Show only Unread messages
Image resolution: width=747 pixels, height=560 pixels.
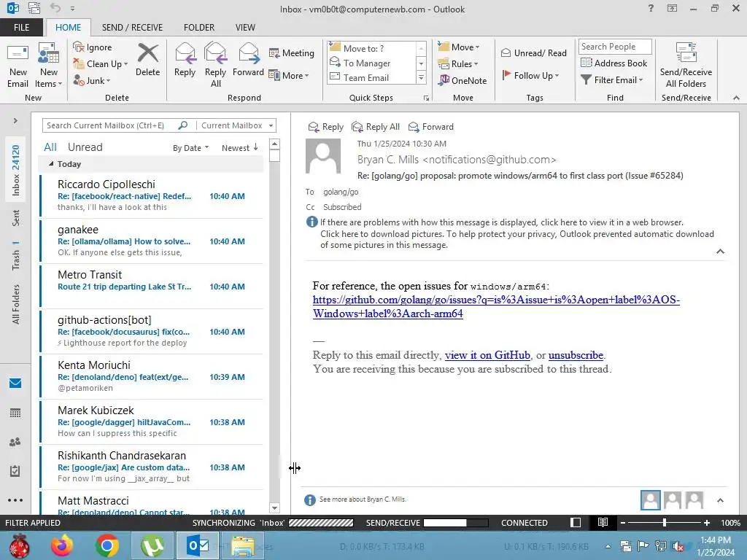(x=85, y=147)
